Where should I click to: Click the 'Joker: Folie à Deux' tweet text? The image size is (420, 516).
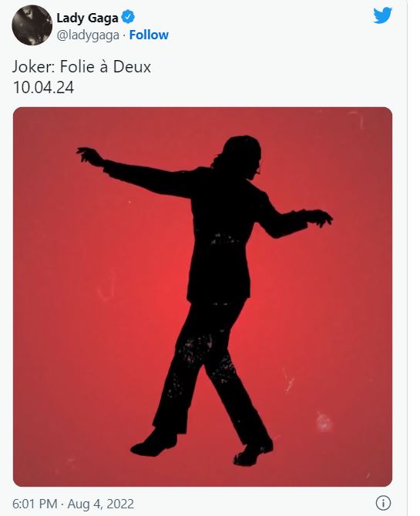click(x=82, y=67)
